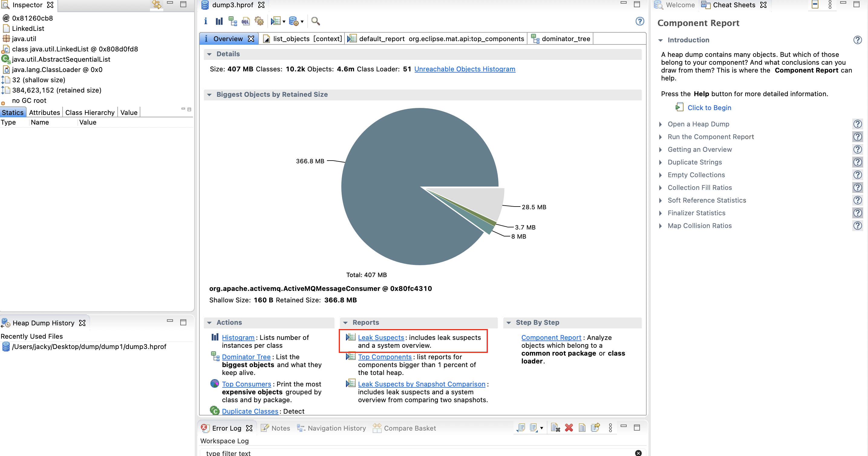Click the clear log viewer icon
Viewport: 868px width, 456px height.
click(x=555, y=428)
